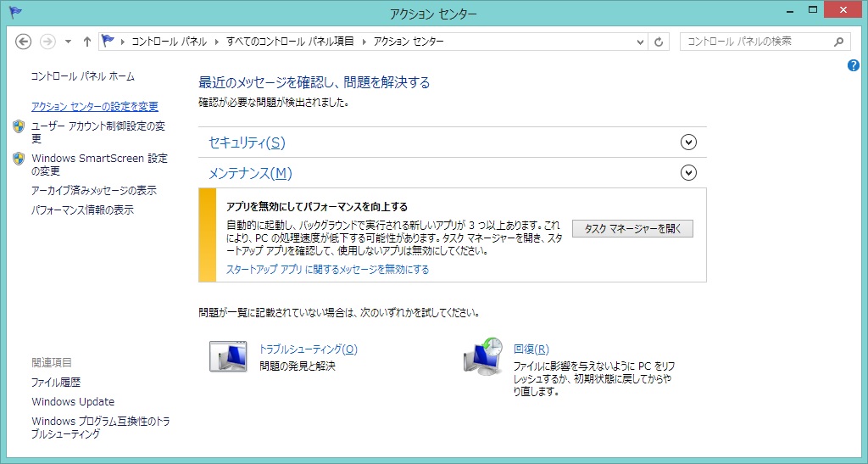
Task: Open help with the blue question mark icon
Action: 853,65
